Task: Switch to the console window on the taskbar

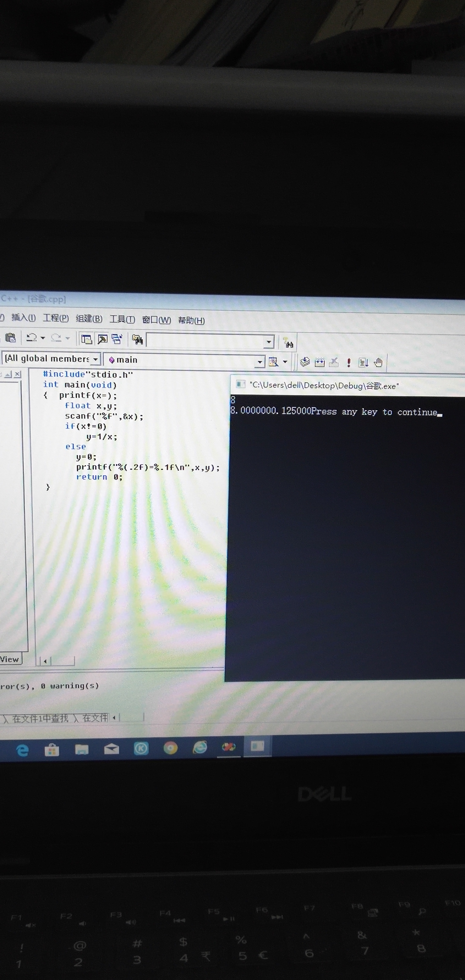Action: pos(258,746)
